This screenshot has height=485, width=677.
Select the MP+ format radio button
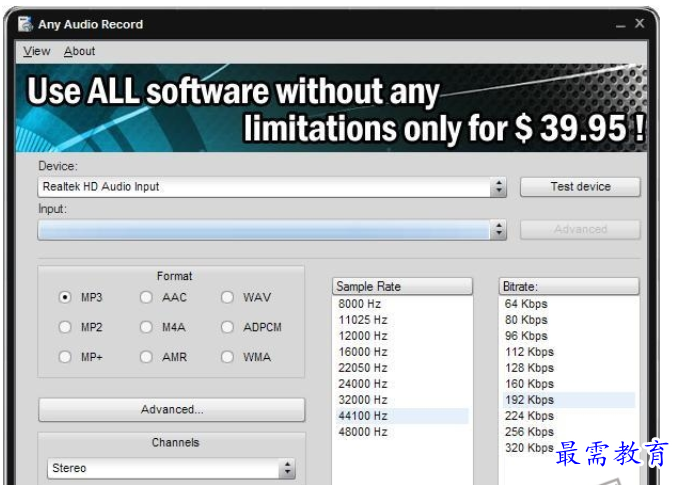click(65, 357)
